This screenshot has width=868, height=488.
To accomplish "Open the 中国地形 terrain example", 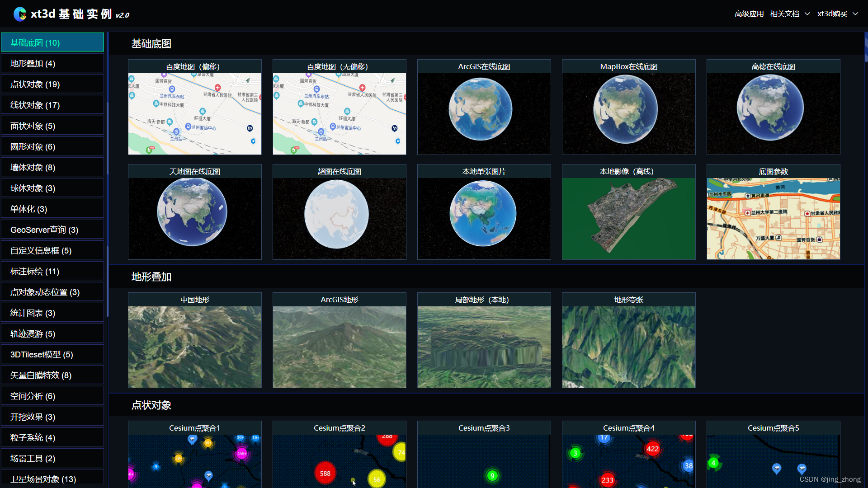I will 194,347.
